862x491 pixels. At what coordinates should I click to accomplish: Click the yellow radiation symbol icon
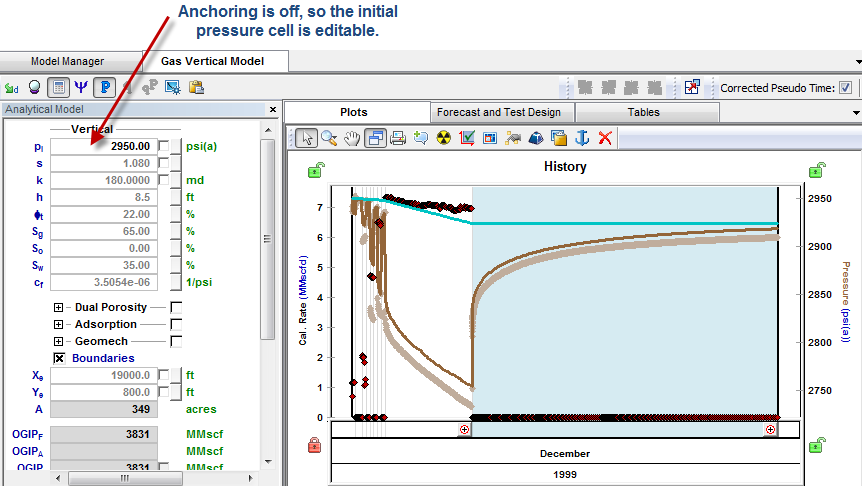[444, 138]
